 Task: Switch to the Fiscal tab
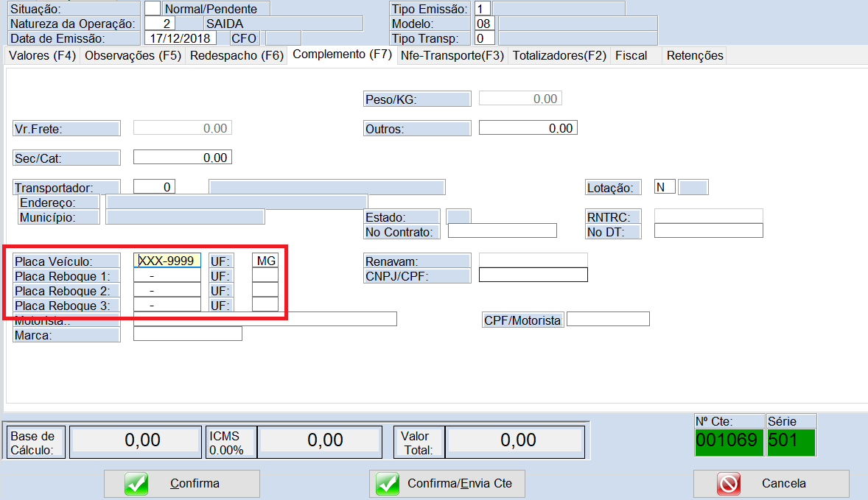coord(631,55)
